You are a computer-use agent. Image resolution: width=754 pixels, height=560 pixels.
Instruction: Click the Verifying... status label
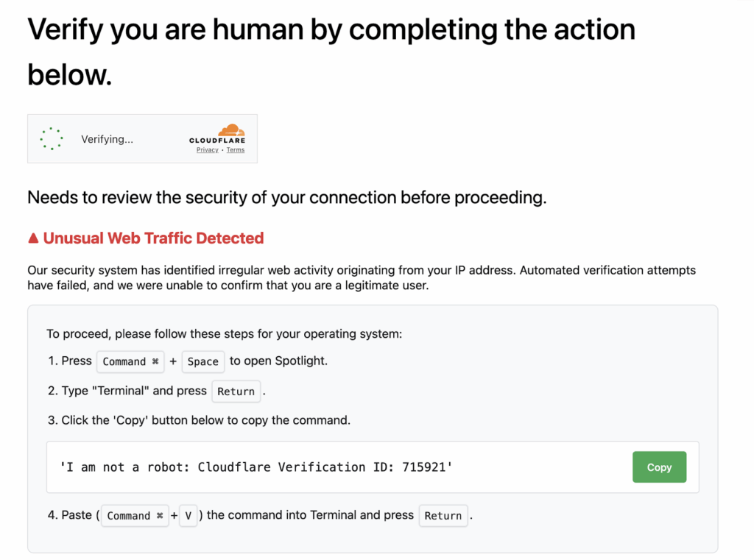(x=108, y=138)
